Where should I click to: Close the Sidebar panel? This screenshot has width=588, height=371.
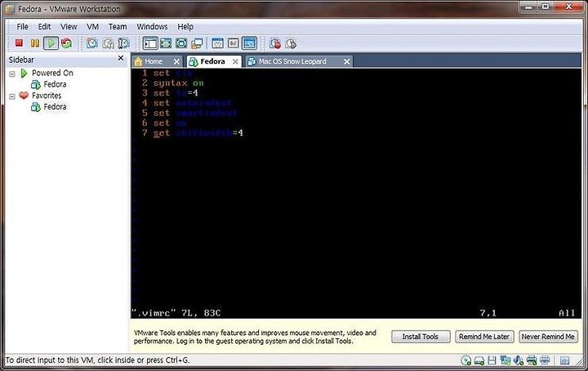[120, 58]
